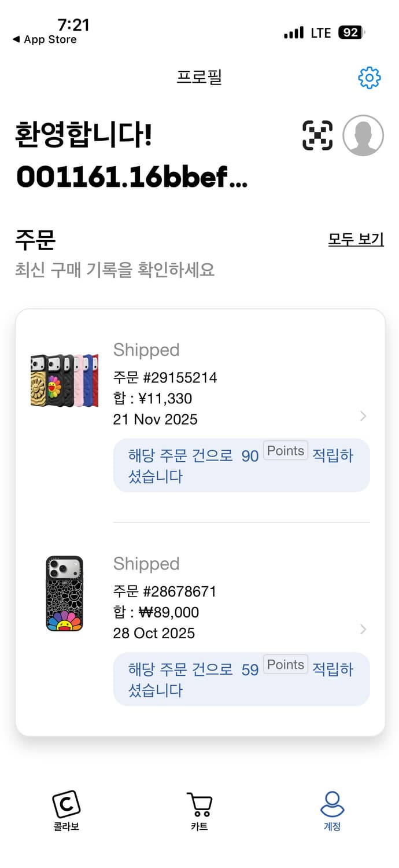Select the 프로필 title at top

click(x=199, y=78)
